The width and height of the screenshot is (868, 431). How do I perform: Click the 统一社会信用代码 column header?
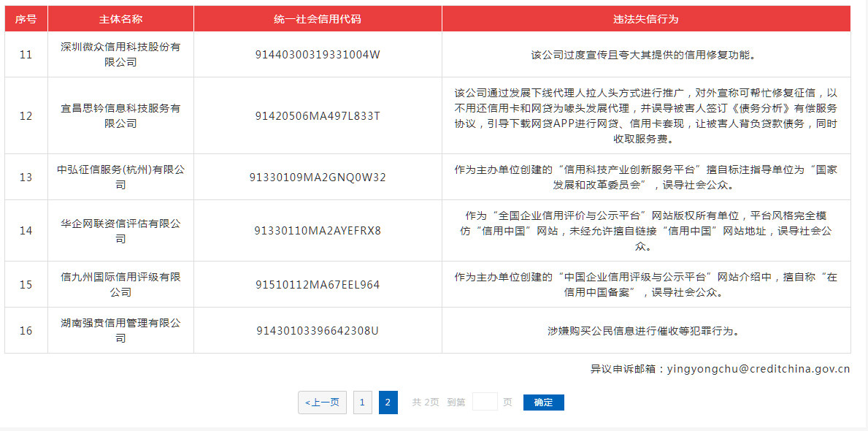pyautogui.click(x=318, y=19)
